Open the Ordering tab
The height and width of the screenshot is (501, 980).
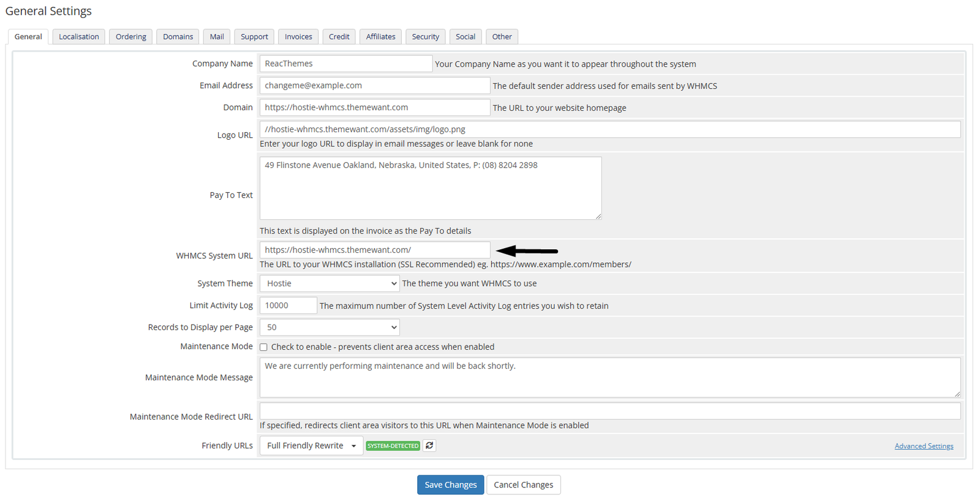pos(131,37)
